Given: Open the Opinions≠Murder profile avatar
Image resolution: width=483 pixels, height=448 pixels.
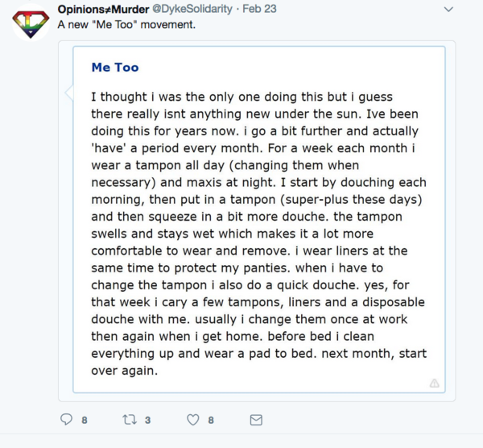Looking at the screenshot, I should (x=30, y=24).
